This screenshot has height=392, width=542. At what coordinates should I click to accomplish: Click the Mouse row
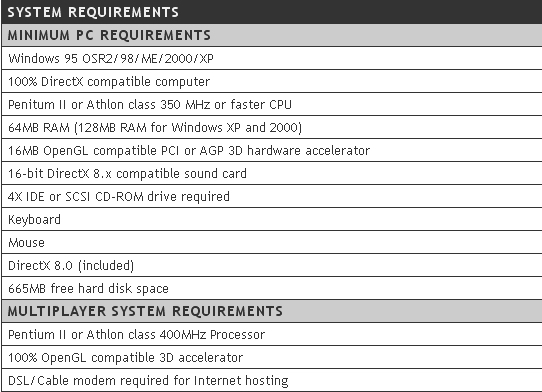click(x=272, y=242)
